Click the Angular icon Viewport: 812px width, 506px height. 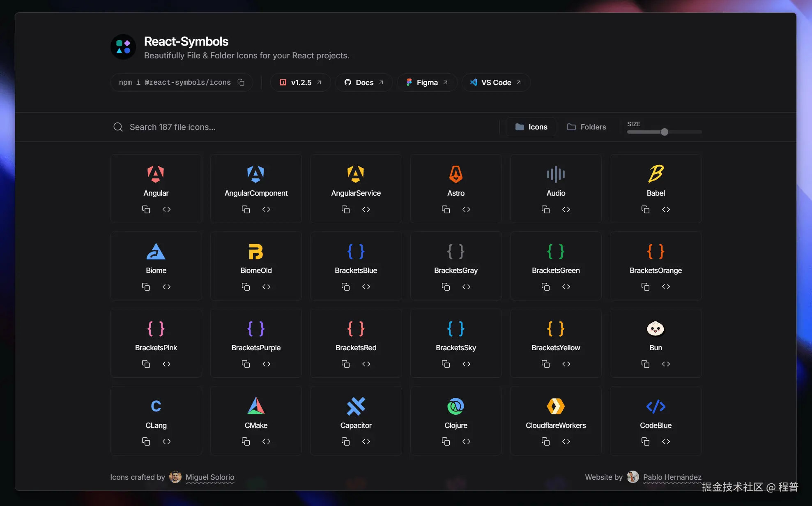tap(156, 174)
